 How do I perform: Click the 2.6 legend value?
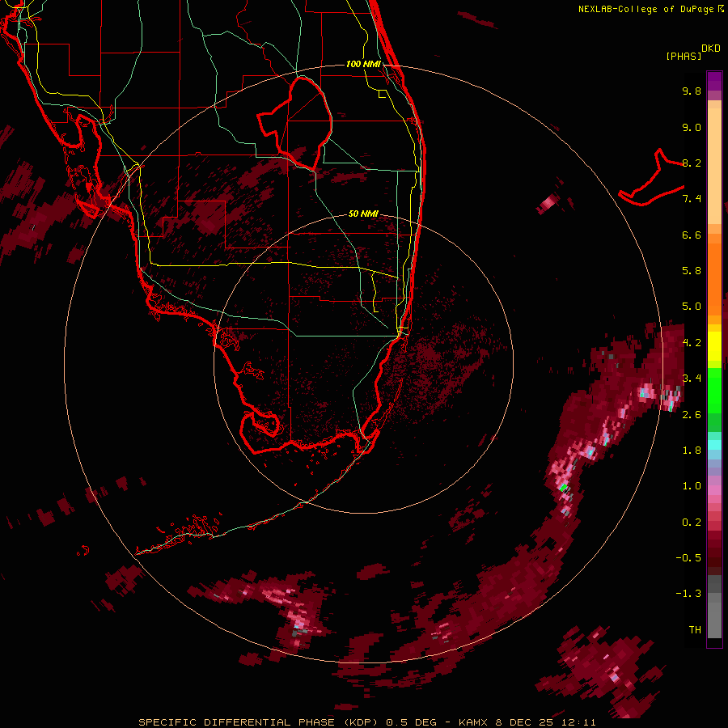tap(692, 414)
